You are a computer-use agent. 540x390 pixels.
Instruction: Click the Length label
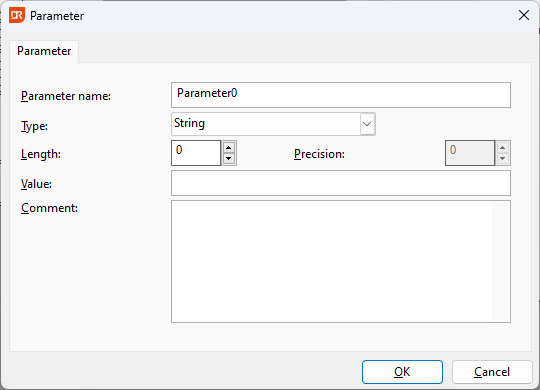click(41, 154)
